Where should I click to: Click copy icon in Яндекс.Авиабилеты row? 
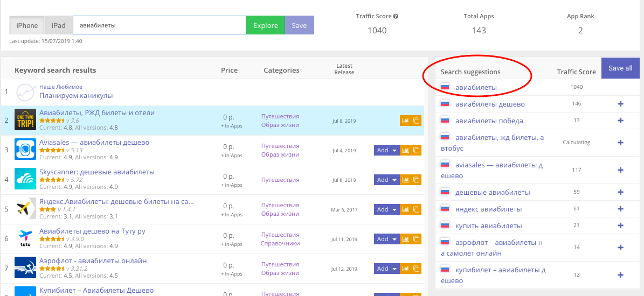click(416, 209)
